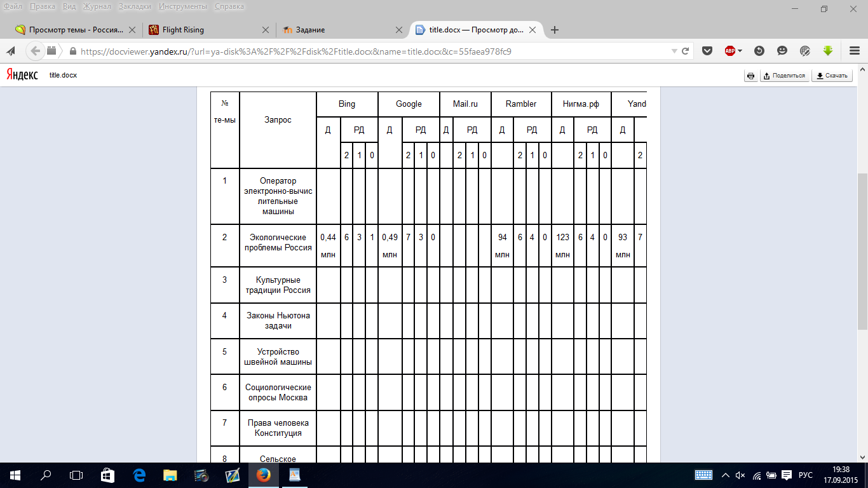This screenshot has width=868, height=488.
Task: Click the Оператор электронно-вычислительные машины cell
Action: (278, 196)
